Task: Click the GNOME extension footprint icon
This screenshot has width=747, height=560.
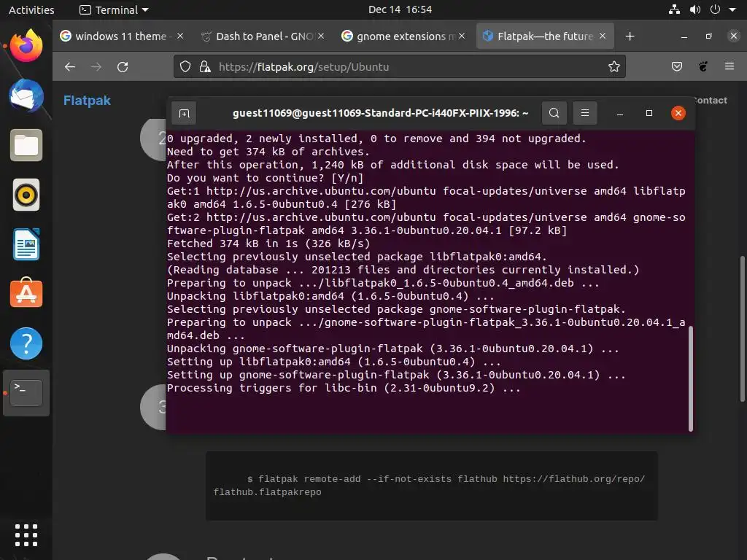Action: (703, 66)
